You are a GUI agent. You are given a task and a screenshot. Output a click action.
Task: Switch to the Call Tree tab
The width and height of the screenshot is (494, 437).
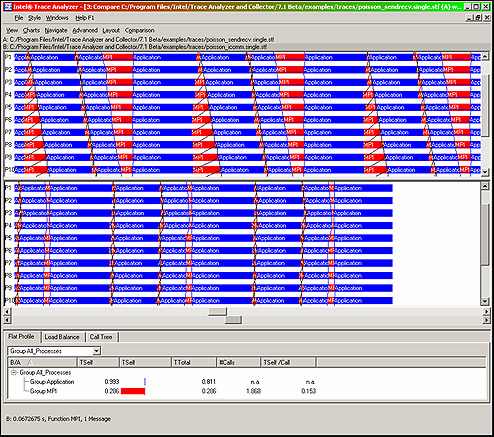pos(101,337)
